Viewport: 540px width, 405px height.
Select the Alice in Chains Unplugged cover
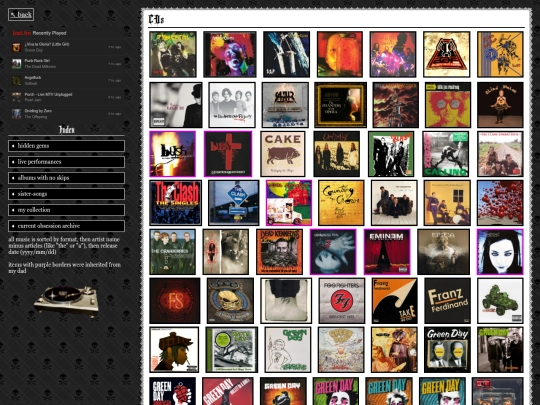(x=393, y=54)
